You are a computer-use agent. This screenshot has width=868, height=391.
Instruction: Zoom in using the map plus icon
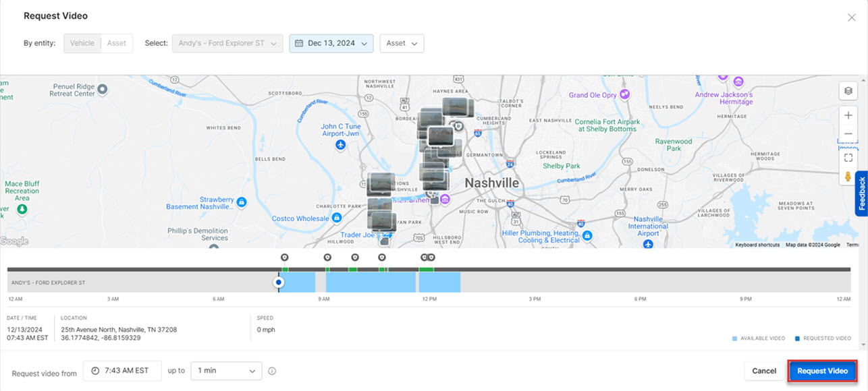point(848,115)
